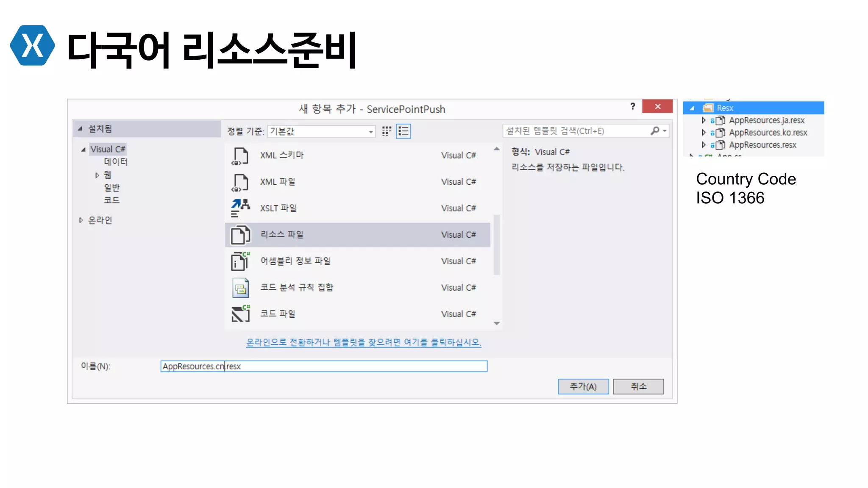This screenshot has width=868, height=488.
Task: Click the Xamarin logo in slide title
Action: 32,45
